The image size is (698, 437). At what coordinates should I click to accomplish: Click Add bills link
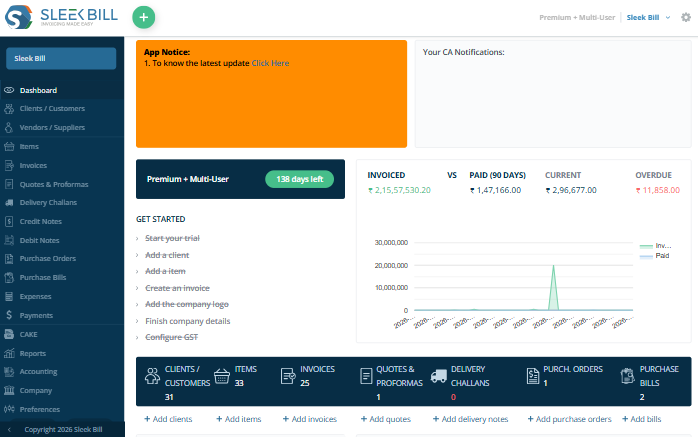pyautogui.click(x=641, y=419)
